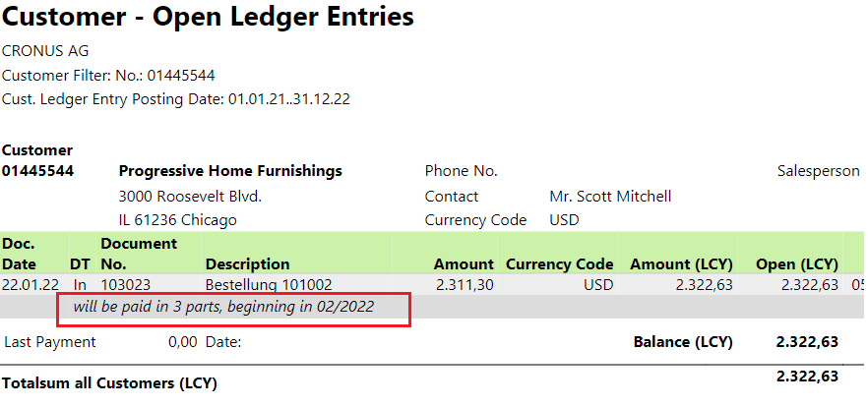Click the Doc. Date column header
Screen dimensions: 868x407
[x=20, y=254]
